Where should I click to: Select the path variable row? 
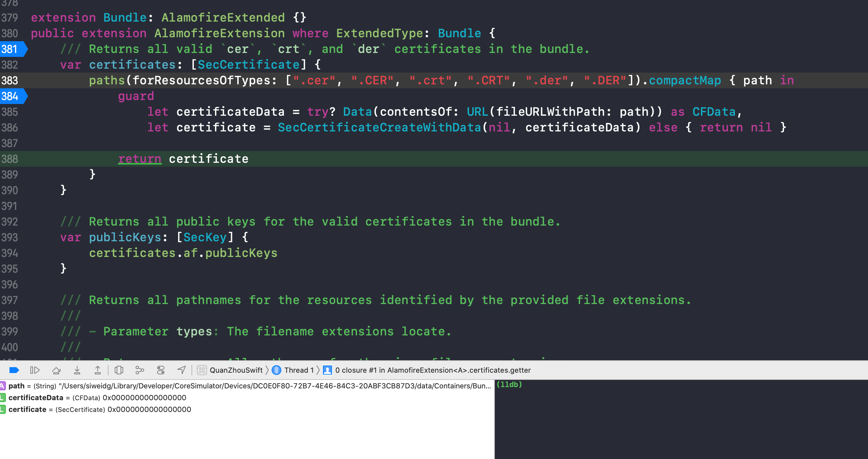point(236,386)
